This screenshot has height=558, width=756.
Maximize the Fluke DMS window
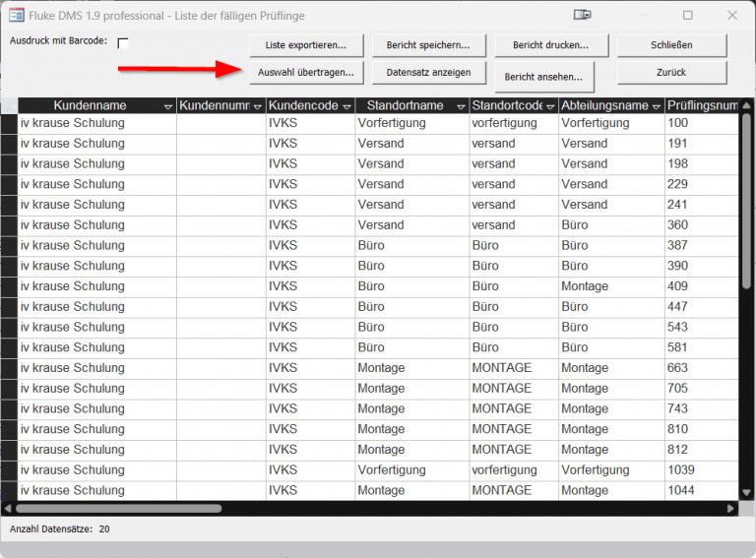click(687, 15)
